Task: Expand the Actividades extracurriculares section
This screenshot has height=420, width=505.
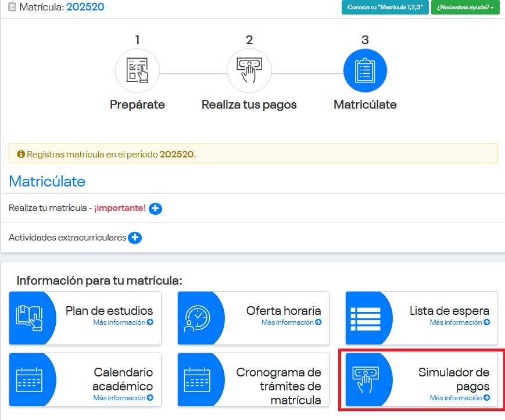Action: (x=135, y=238)
